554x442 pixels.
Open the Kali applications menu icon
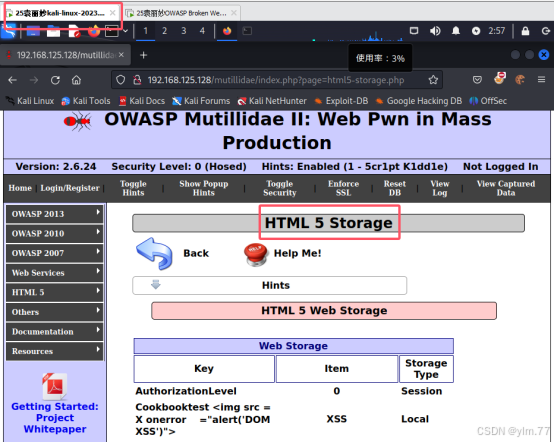point(8,31)
